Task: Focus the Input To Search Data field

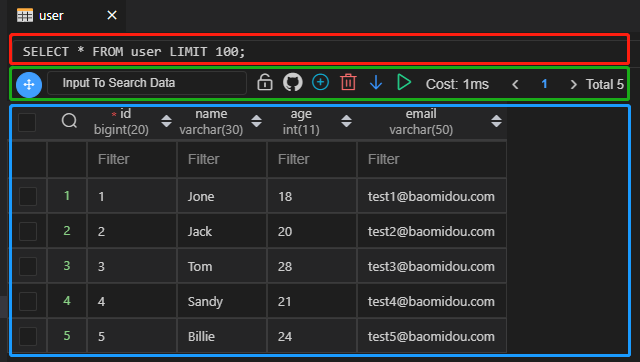Action: [147, 83]
